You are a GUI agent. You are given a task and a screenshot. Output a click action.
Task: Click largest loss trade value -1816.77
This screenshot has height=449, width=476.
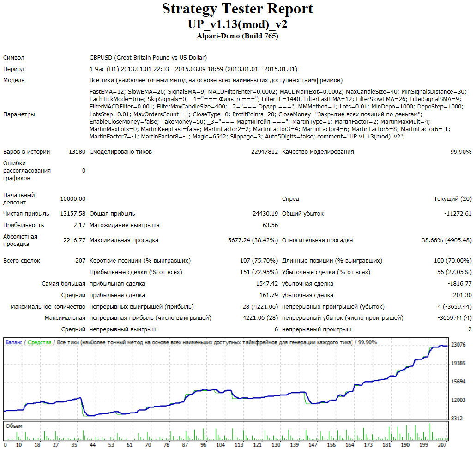tap(459, 284)
